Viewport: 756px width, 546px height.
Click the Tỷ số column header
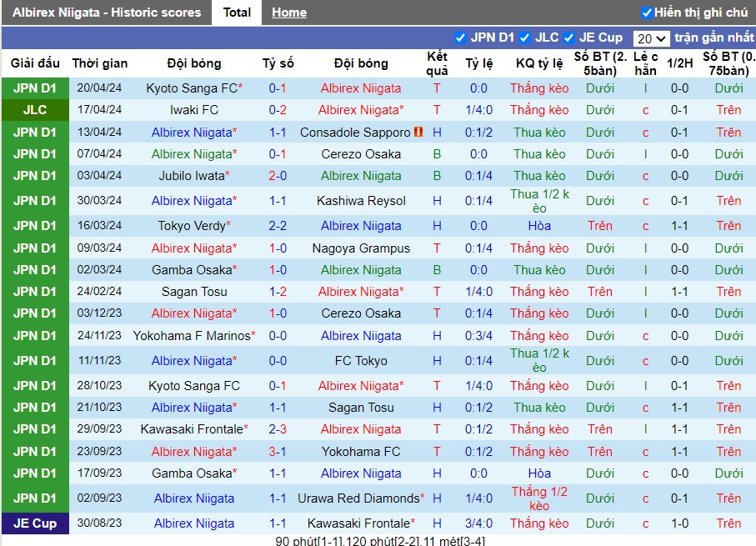278,63
